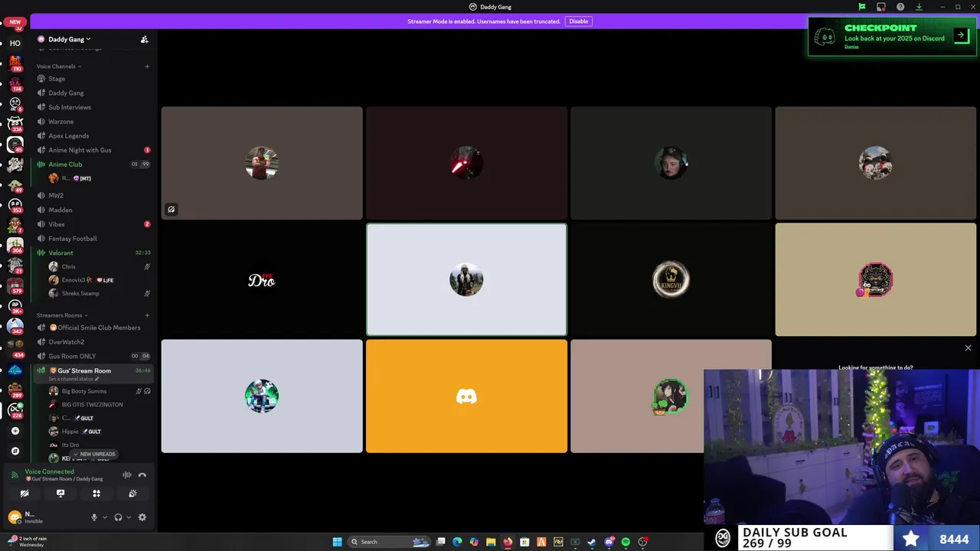Viewport: 980px width, 551px height.
Task: Open the Daddy Gang server menu dropdown
Action: pyautogui.click(x=69, y=39)
